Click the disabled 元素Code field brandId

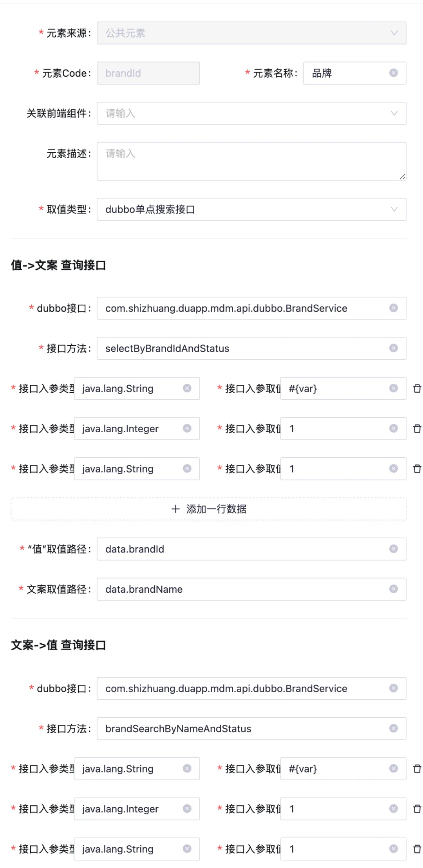148,73
